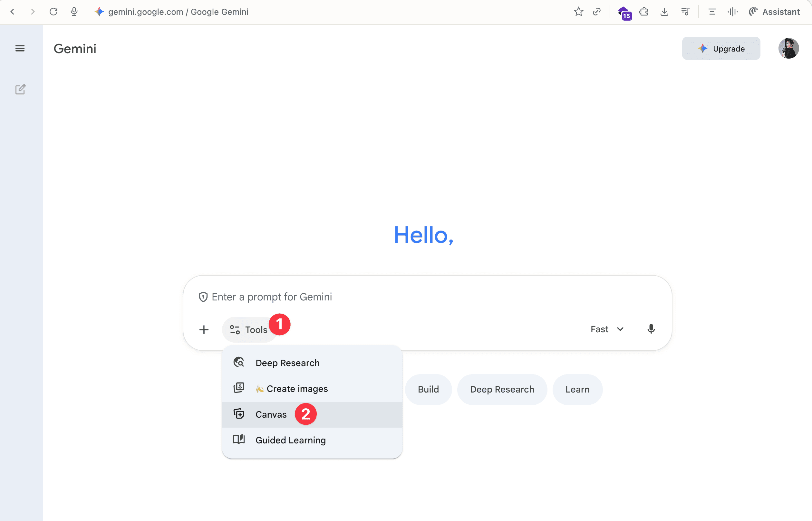Copy page link icon in toolbar
This screenshot has width=812, height=521.
pos(597,12)
